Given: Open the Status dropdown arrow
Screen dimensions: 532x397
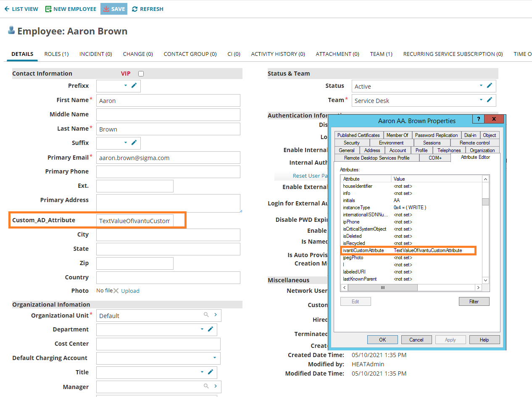Looking at the screenshot, I should tap(480, 85).
